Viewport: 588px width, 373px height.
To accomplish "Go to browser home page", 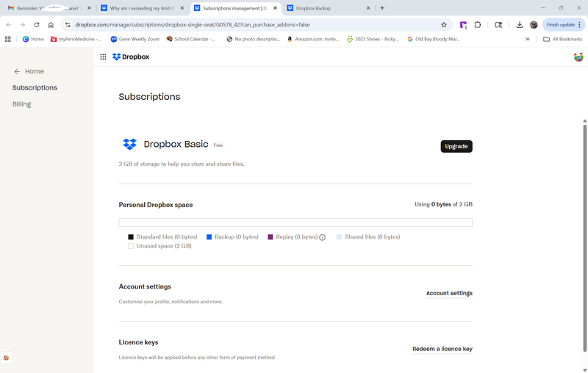I will pyautogui.click(x=51, y=24).
